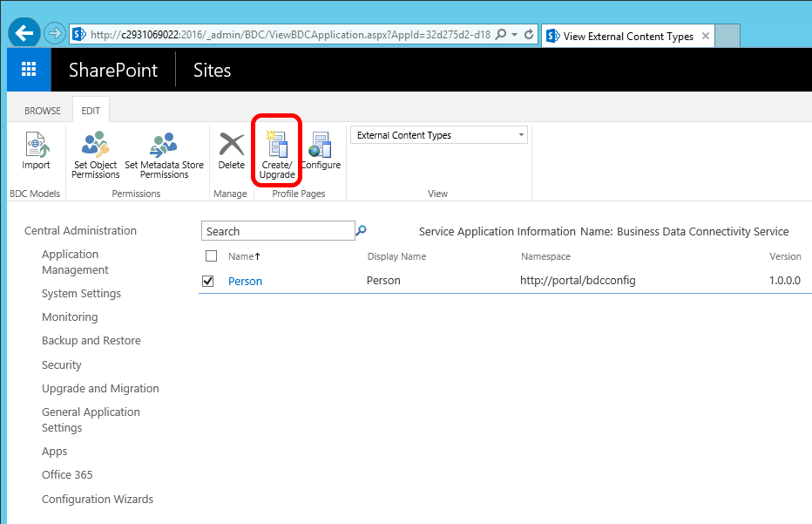Click the search magnifier icon
Screen dimensions: 812x524
point(362,231)
